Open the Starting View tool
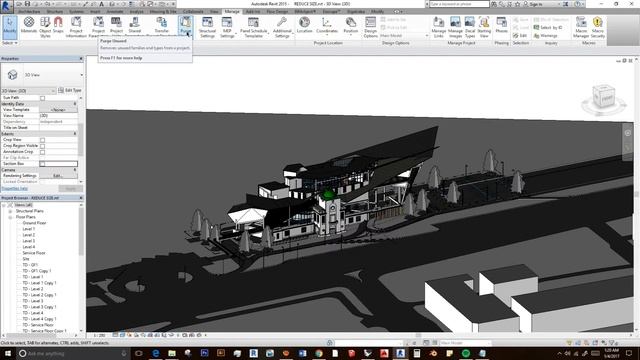 [484, 27]
